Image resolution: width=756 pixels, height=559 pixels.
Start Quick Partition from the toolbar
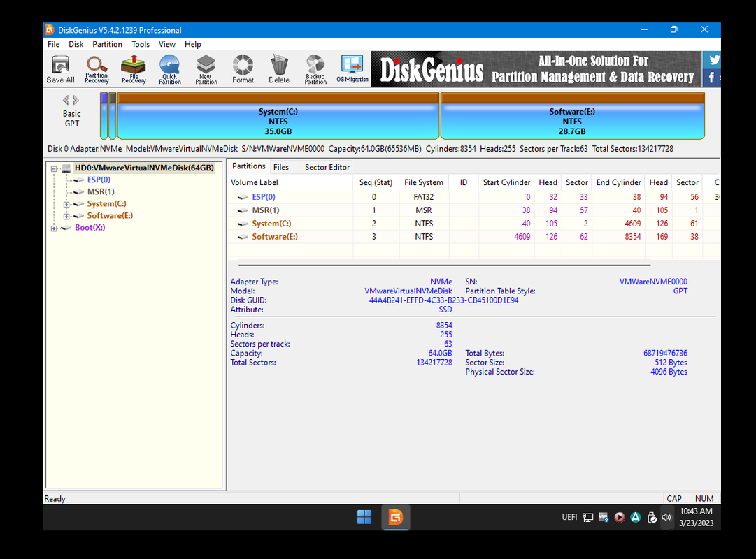[x=170, y=69]
